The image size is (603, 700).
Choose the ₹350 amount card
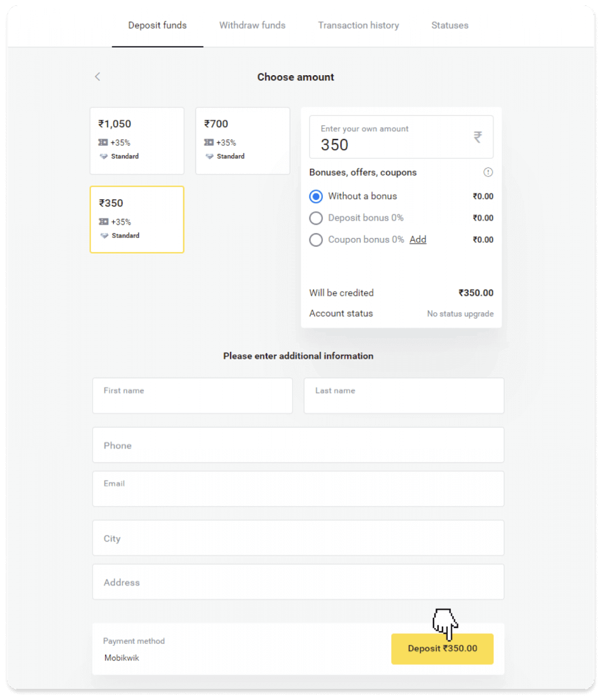137,219
